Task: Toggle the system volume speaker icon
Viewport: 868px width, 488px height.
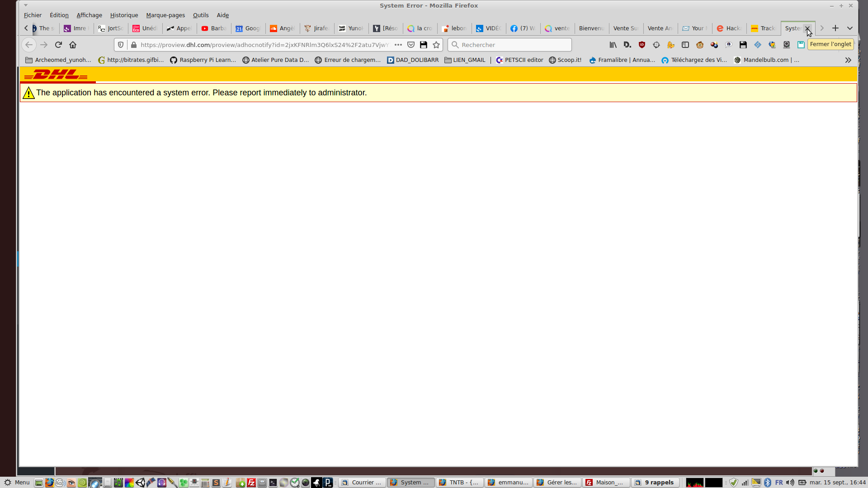Action: pos(790,483)
